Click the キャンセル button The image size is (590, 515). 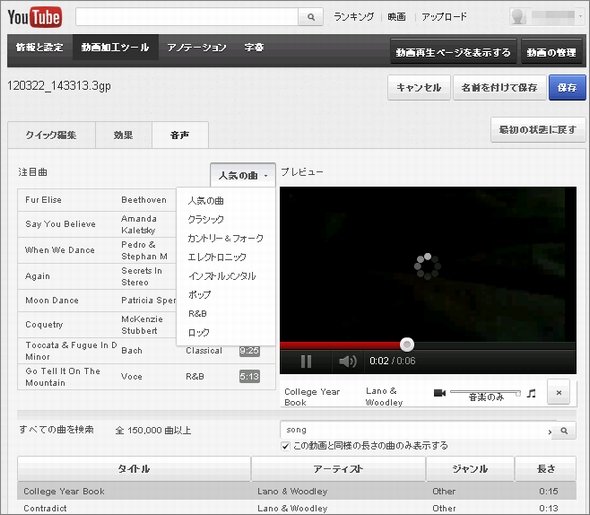(419, 88)
